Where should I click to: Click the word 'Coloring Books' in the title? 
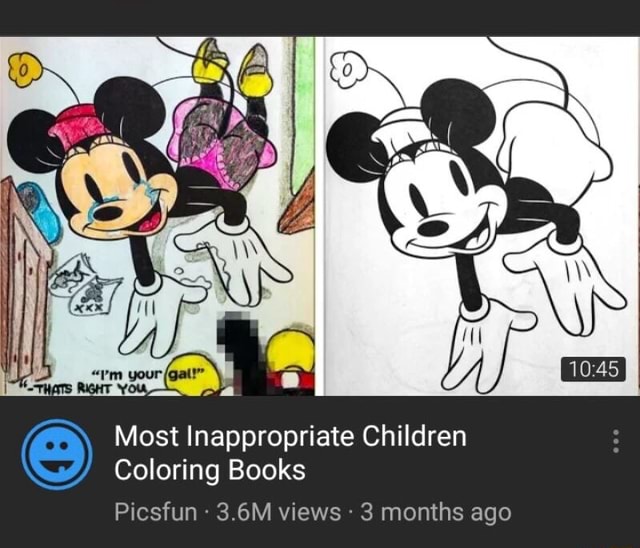pyautogui.click(x=210, y=469)
